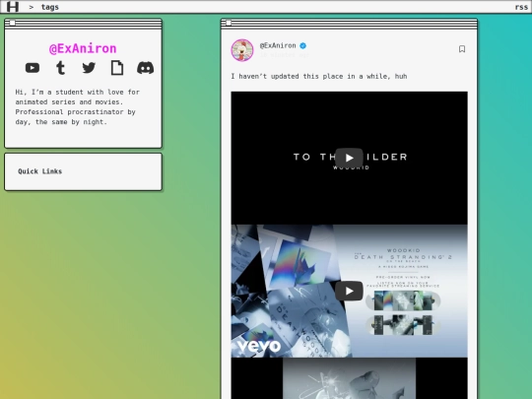This screenshot has height=399, width=532.
Task: Open the YouTube social icon
Action: point(33,68)
